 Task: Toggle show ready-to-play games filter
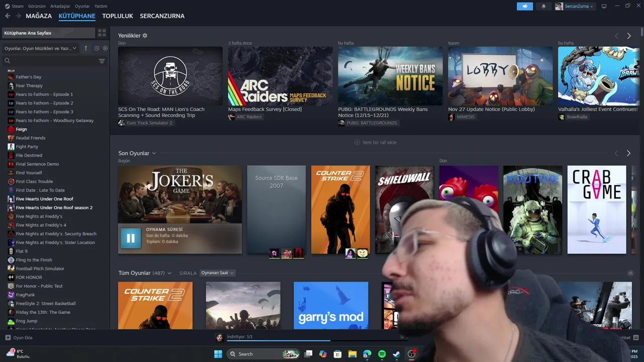[105, 48]
